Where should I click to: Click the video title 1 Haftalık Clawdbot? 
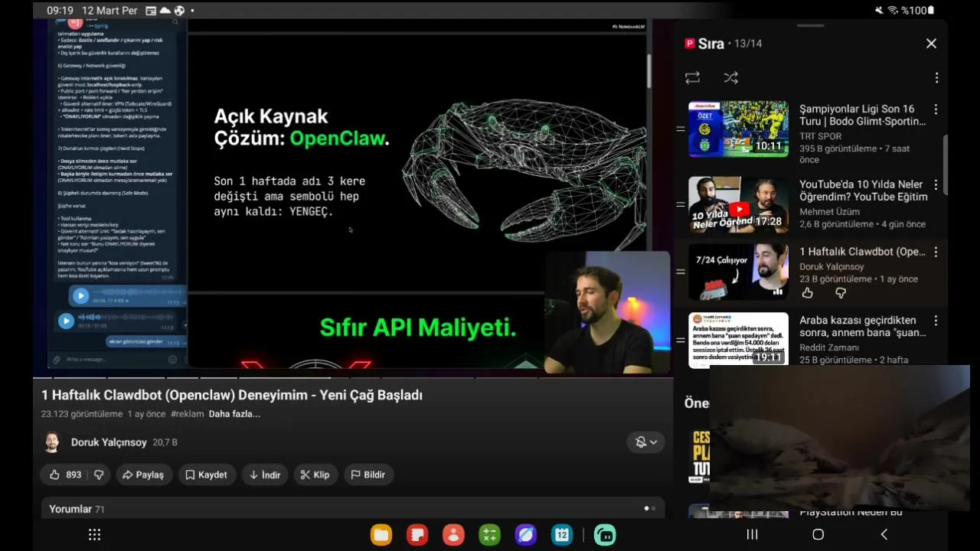click(x=232, y=395)
